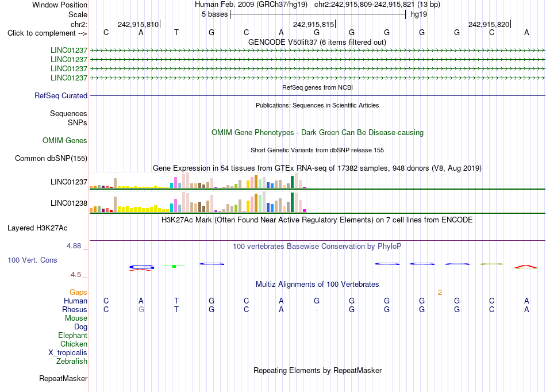546x392 pixels.
Task: Click the Layered H3K27Ac track label
Action: coord(37,228)
